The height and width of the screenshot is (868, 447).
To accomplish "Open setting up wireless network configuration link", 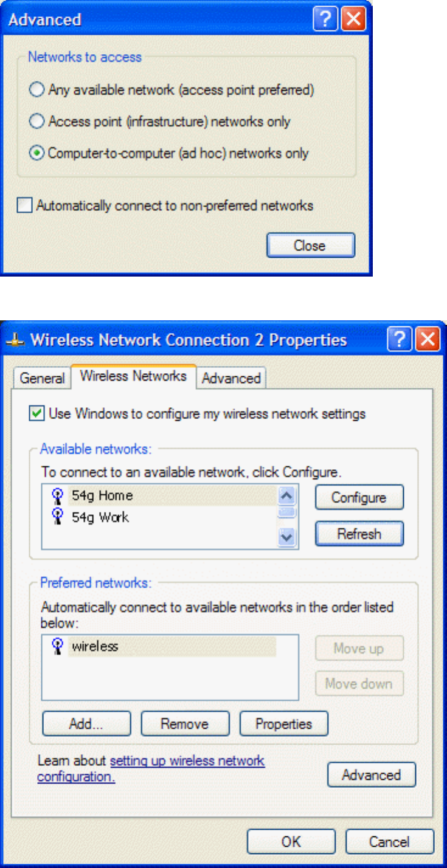I will click(151, 769).
